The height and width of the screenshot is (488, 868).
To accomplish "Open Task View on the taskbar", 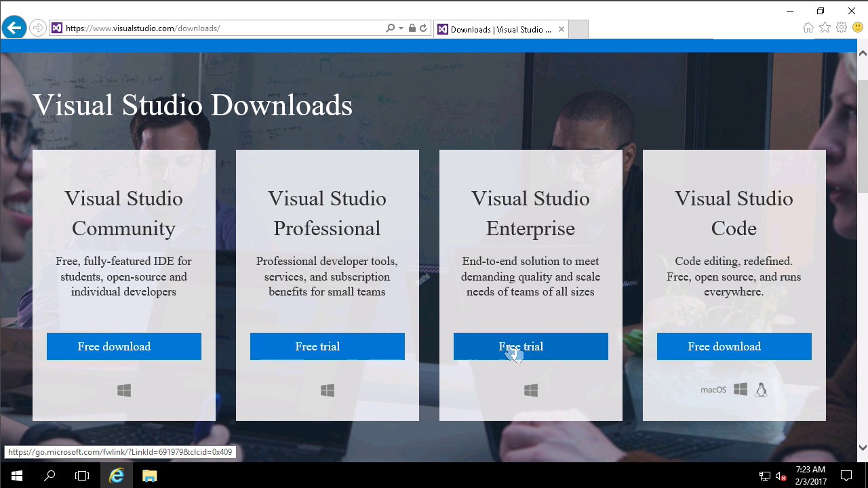I will [82, 476].
